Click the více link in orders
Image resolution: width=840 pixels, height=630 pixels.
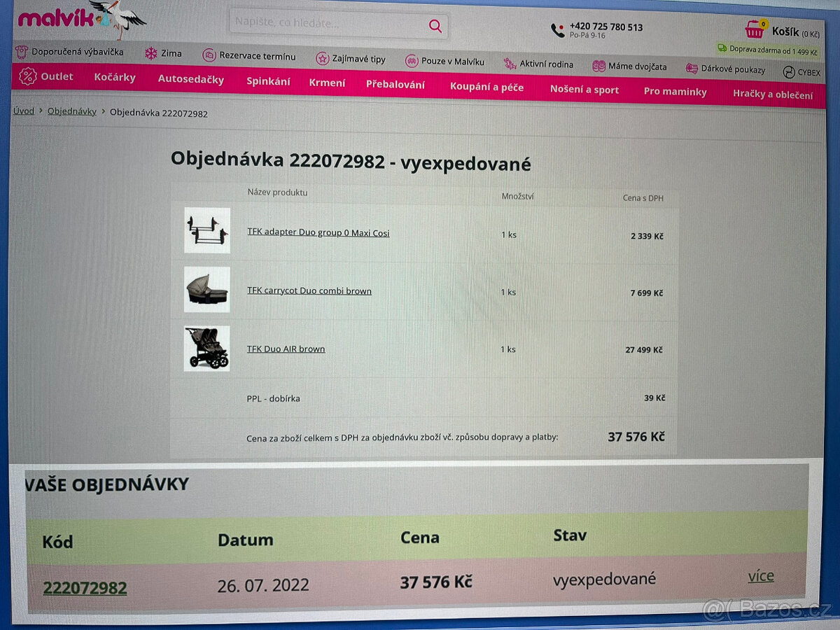click(x=761, y=575)
